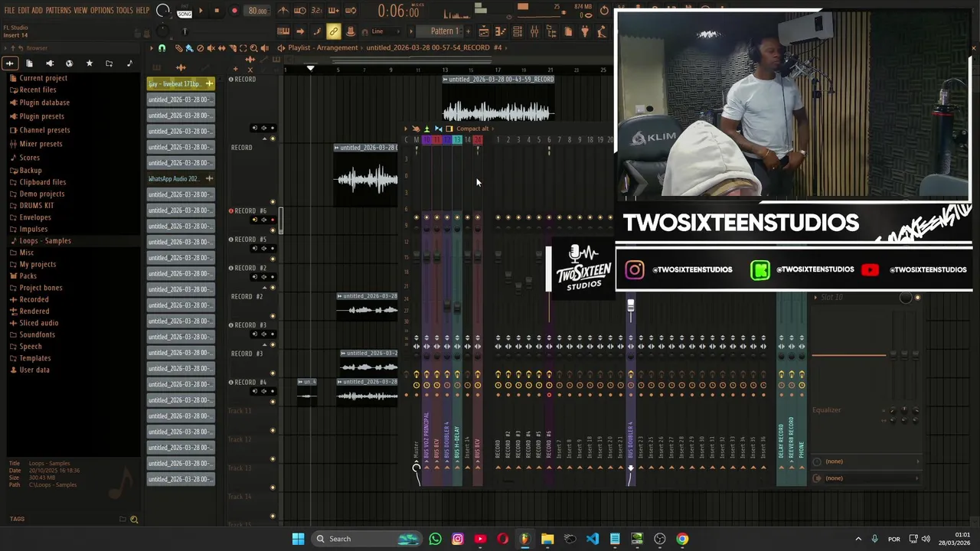
Task: Click the red record button
Action: tap(234, 11)
